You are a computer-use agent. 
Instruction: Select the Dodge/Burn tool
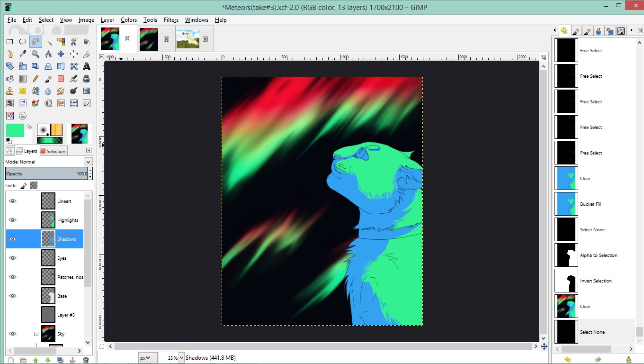tap(74, 91)
